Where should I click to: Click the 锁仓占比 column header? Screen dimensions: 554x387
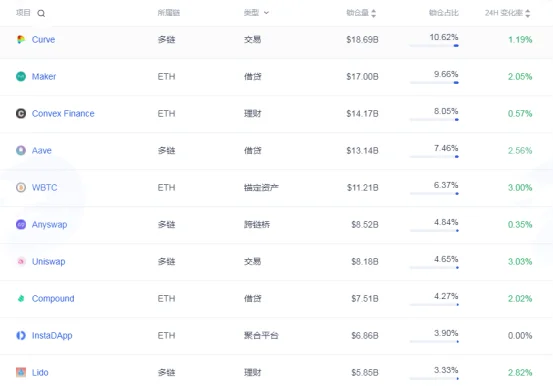click(x=444, y=13)
